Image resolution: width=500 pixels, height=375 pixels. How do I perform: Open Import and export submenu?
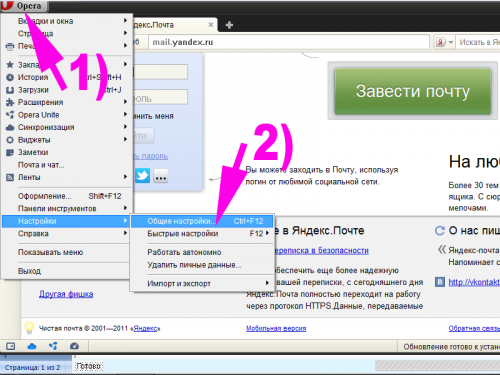pyautogui.click(x=202, y=284)
